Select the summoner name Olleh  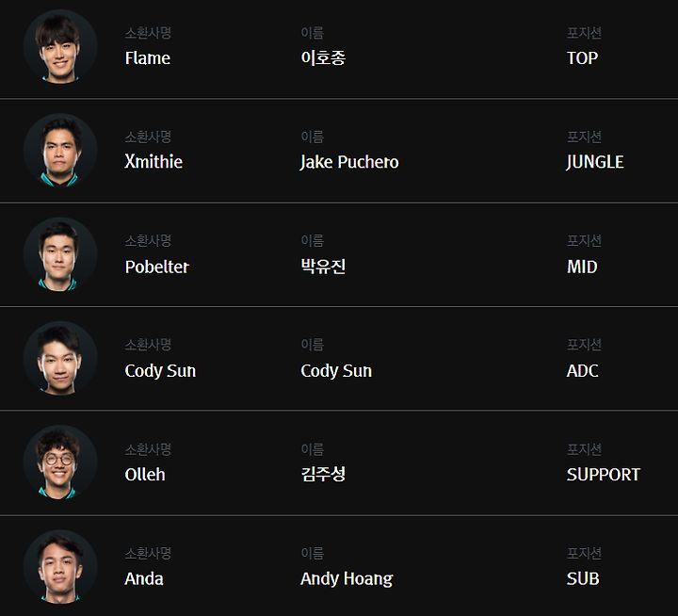click(x=145, y=475)
